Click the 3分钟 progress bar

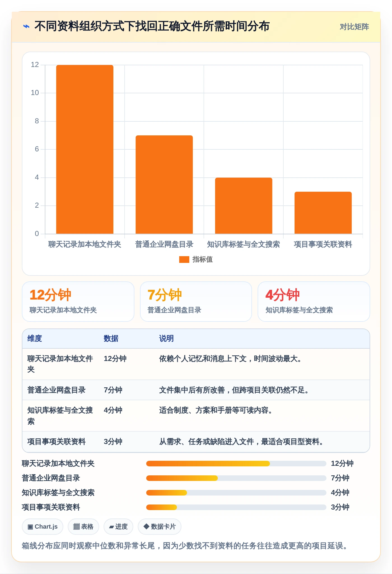236,507
